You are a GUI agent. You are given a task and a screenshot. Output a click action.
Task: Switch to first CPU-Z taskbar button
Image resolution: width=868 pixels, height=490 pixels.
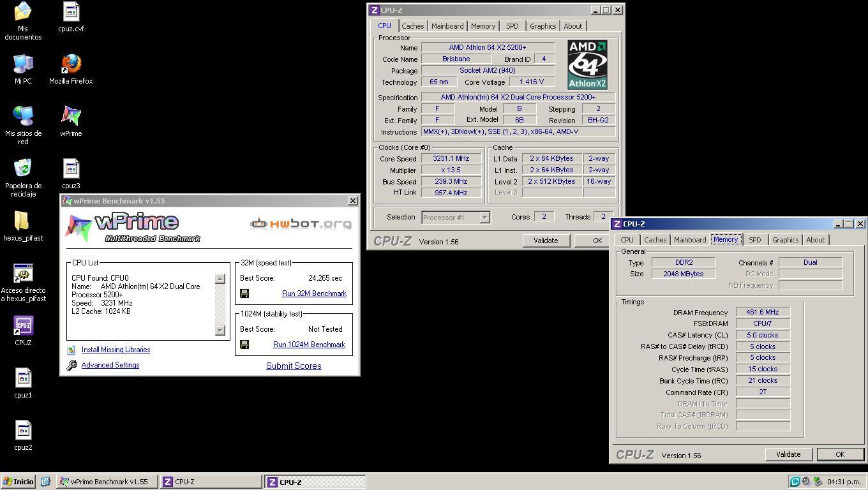coord(211,482)
